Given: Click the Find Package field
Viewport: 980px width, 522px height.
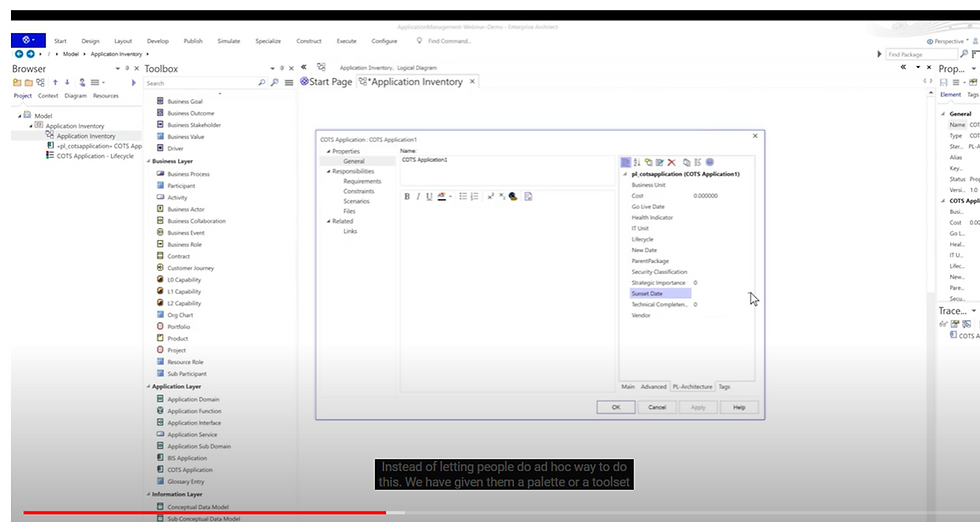Looking at the screenshot, I should (921, 54).
